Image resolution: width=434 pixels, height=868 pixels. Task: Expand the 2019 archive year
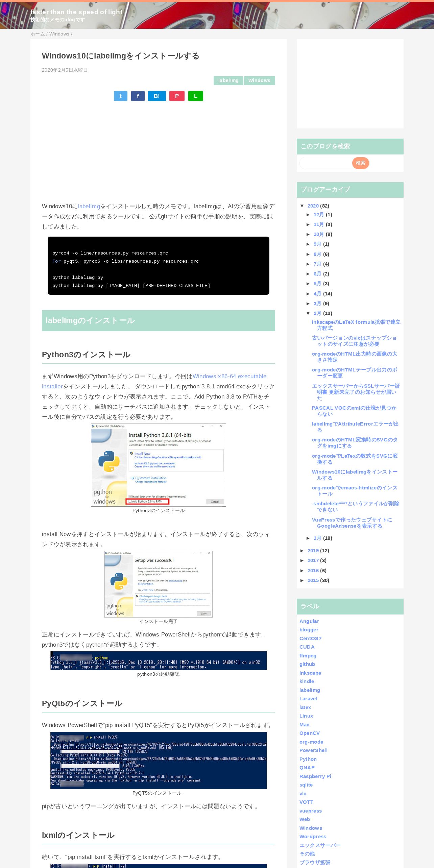click(x=302, y=551)
